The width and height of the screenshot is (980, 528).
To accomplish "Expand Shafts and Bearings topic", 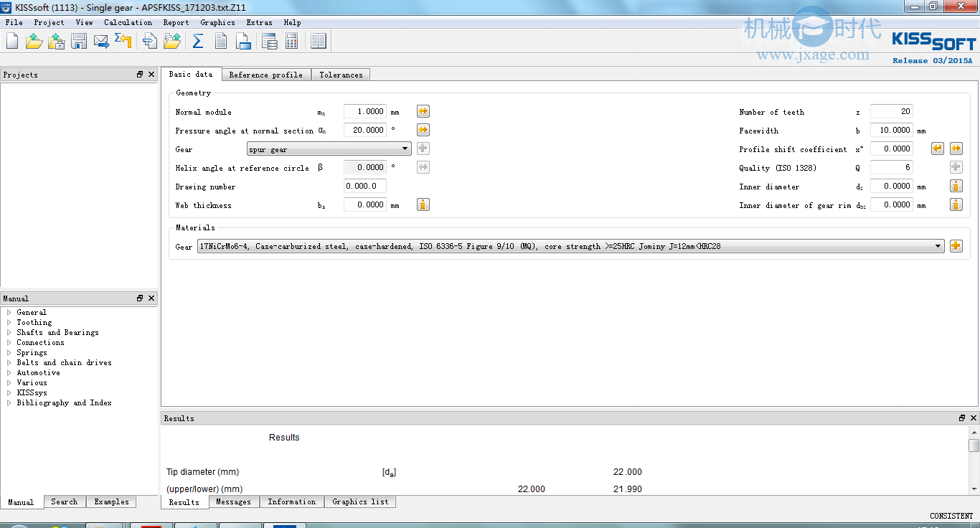I will (x=9, y=332).
